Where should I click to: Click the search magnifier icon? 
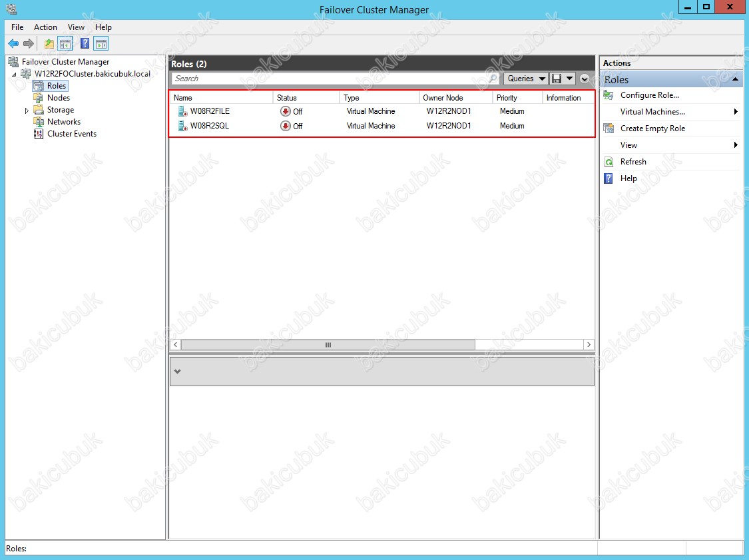[x=493, y=78]
